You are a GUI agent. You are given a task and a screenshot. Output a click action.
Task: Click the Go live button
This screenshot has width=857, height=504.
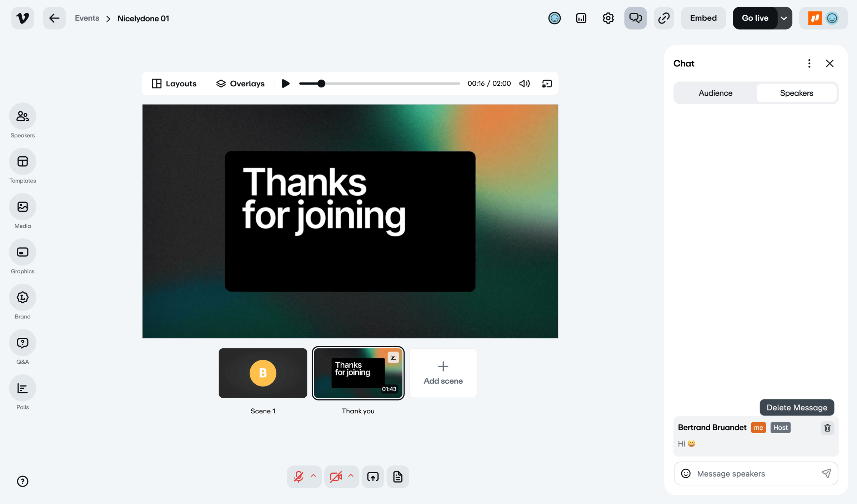click(x=755, y=18)
